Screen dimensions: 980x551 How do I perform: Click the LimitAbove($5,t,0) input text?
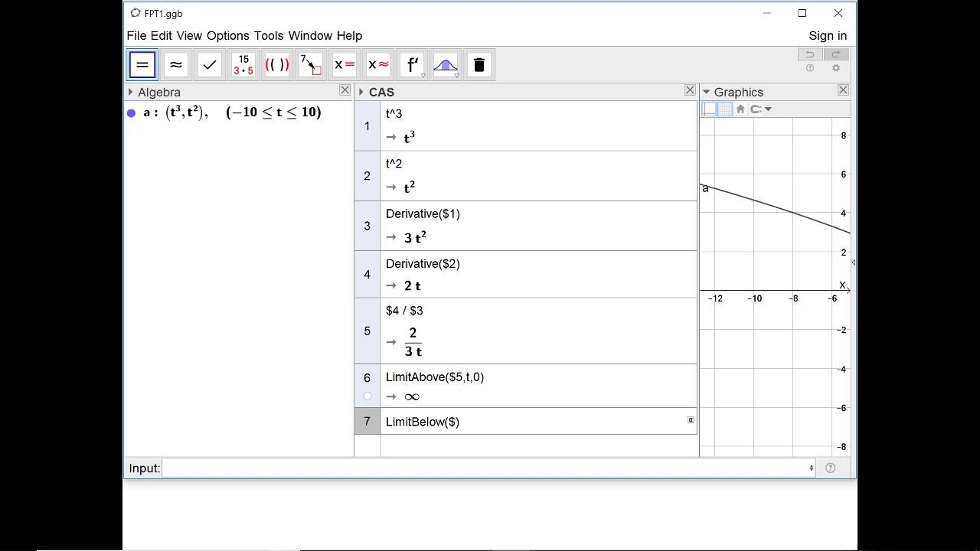pos(435,377)
